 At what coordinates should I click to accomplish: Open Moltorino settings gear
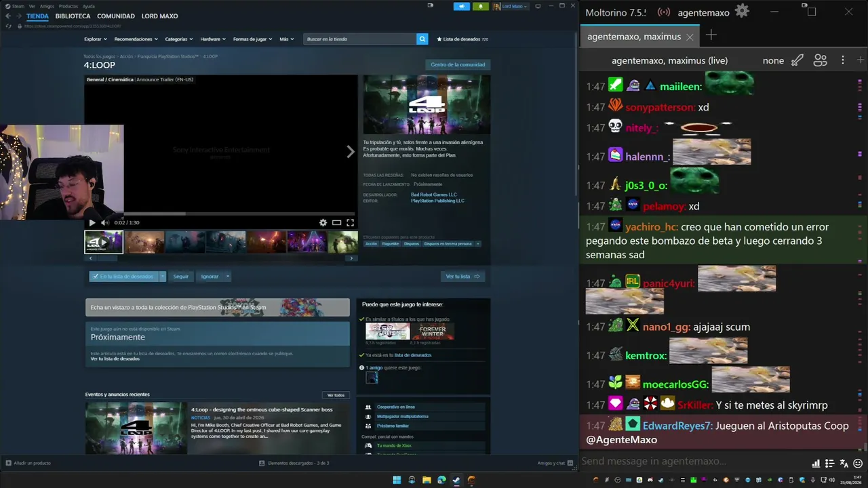coord(742,12)
